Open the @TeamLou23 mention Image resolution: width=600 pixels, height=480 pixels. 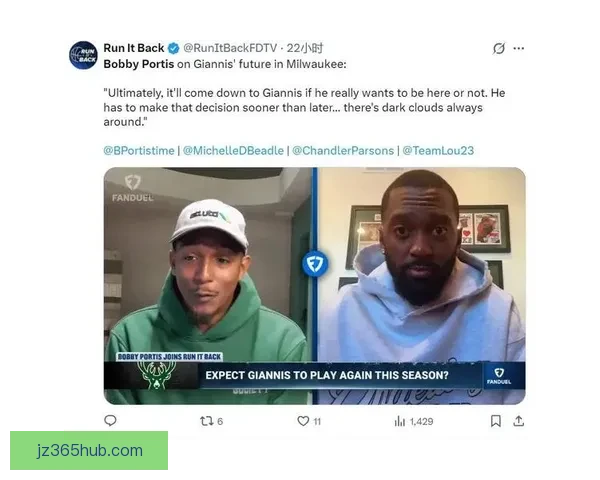coord(438,150)
